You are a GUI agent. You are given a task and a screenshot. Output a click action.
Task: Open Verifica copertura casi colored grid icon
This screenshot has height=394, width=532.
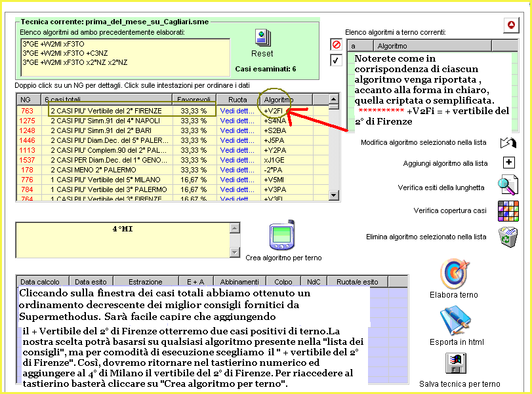pyautogui.click(x=508, y=211)
